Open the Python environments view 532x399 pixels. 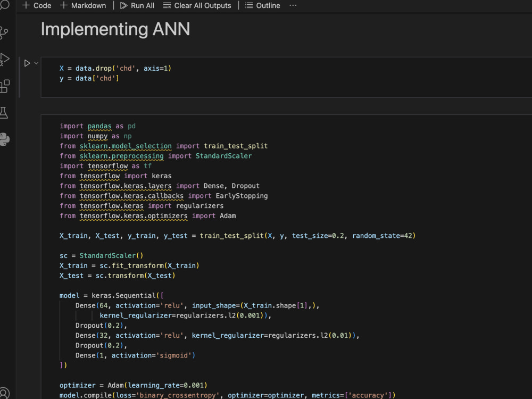click(x=4, y=139)
